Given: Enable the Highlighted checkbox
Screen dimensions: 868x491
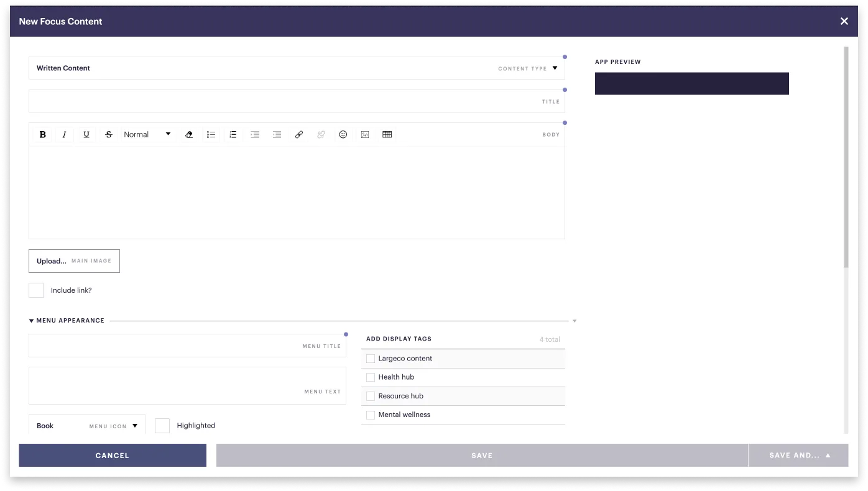Looking at the screenshot, I should click(162, 426).
